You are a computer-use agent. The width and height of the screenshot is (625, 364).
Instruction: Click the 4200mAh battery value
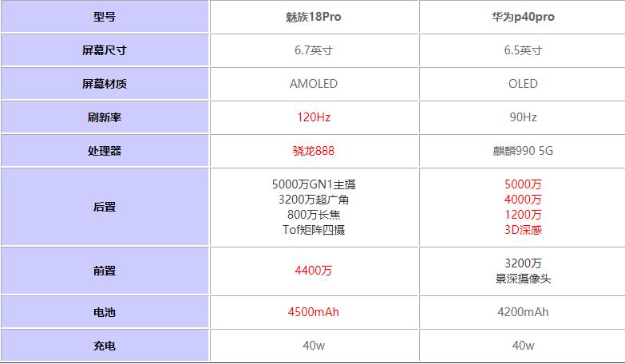(523, 311)
